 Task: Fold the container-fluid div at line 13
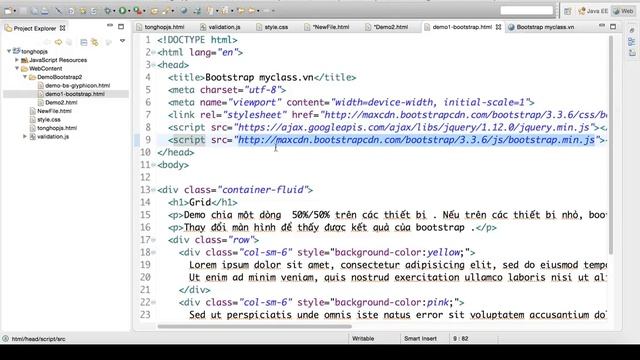click(153, 190)
